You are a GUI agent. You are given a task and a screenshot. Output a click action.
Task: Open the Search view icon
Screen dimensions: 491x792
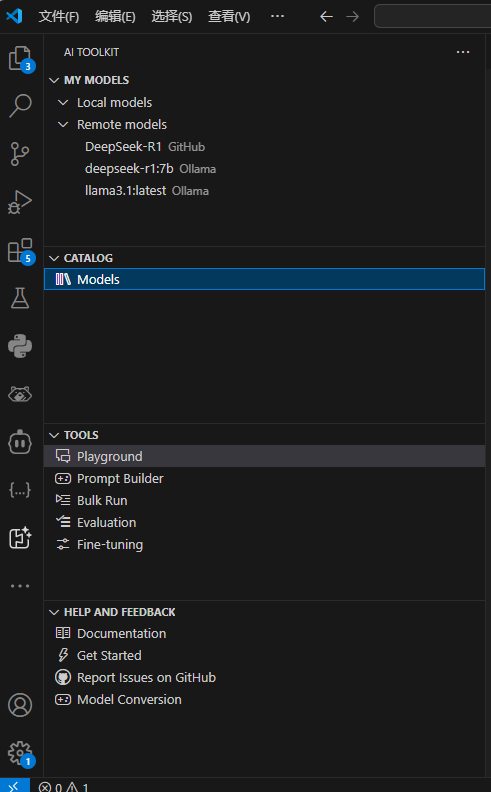[x=20, y=105]
